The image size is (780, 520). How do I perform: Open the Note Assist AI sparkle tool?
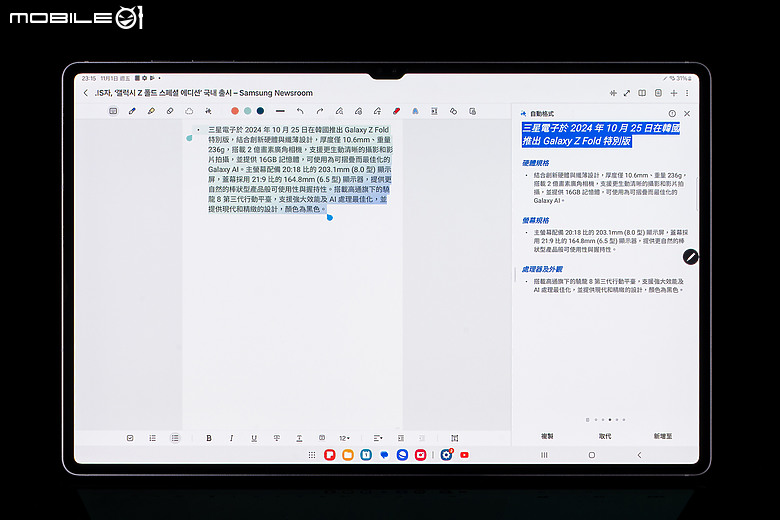point(208,111)
